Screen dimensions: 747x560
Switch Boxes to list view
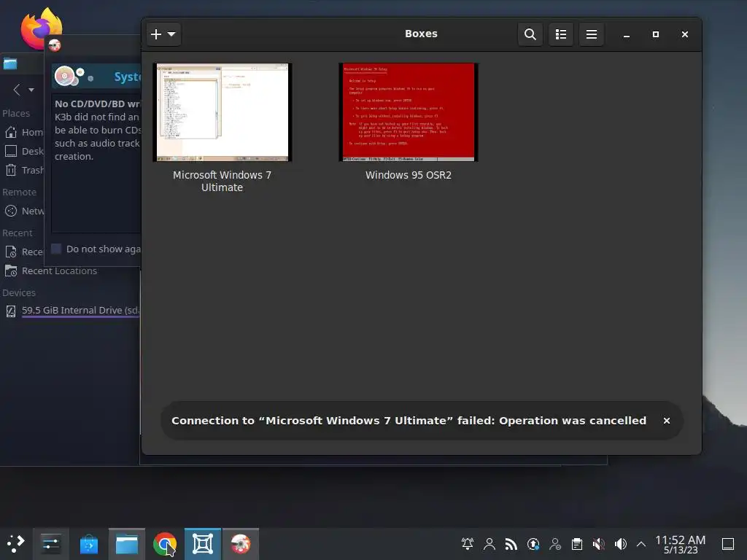click(x=561, y=34)
